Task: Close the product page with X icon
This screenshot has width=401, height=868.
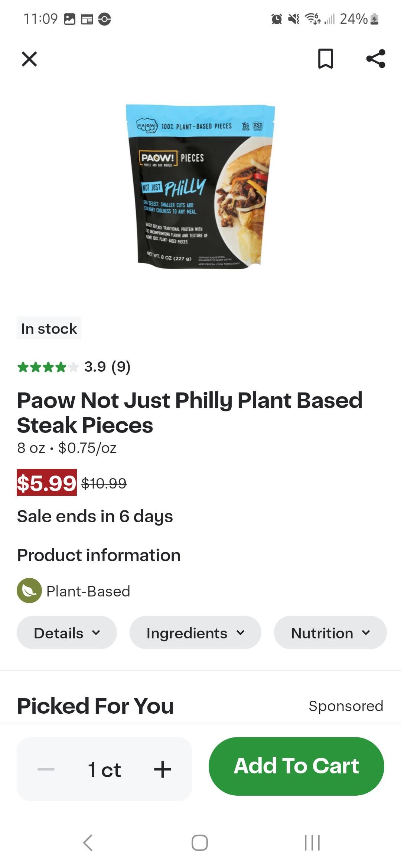Action: (x=29, y=59)
